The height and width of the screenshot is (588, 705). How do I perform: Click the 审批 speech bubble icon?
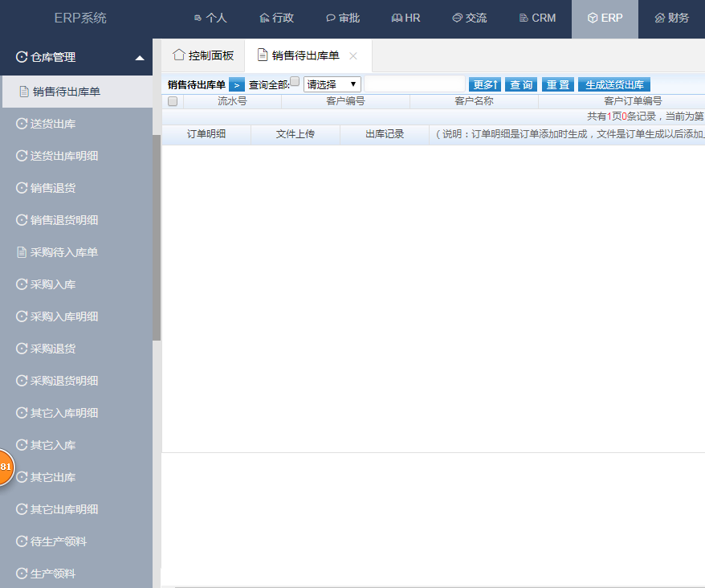click(330, 18)
